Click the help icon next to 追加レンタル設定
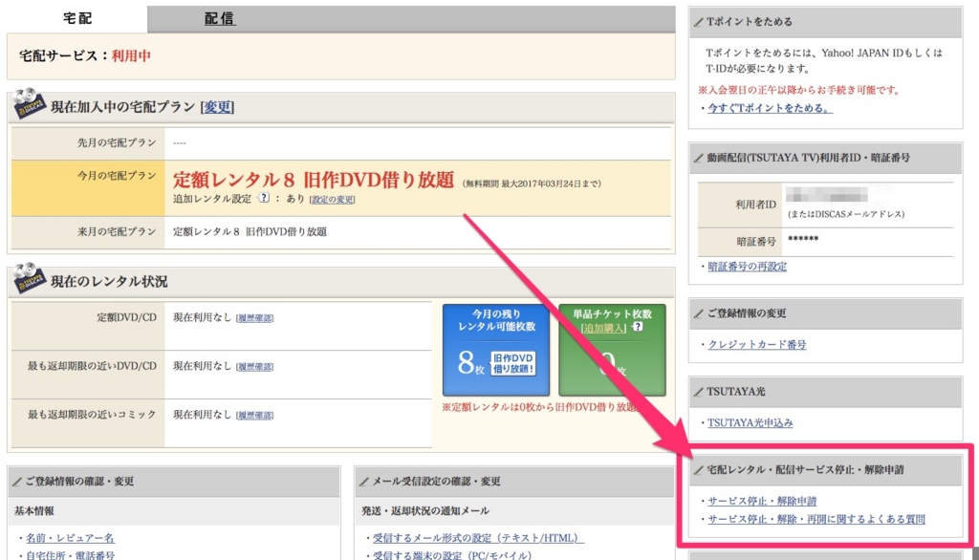This screenshot has width=979, height=560. click(x=264, y=198)
